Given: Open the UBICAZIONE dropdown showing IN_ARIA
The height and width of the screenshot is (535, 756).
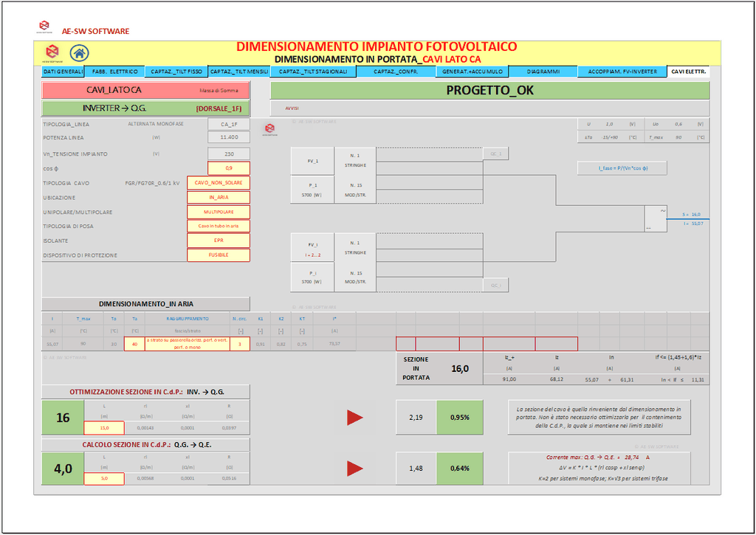Looking at the screenshot, I should tap(219, 198).
